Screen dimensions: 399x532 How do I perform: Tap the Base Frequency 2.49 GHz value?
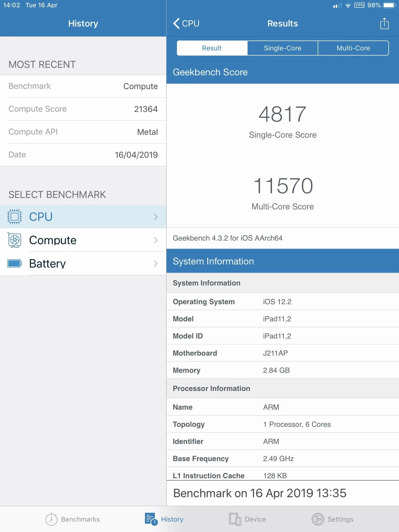278,458
